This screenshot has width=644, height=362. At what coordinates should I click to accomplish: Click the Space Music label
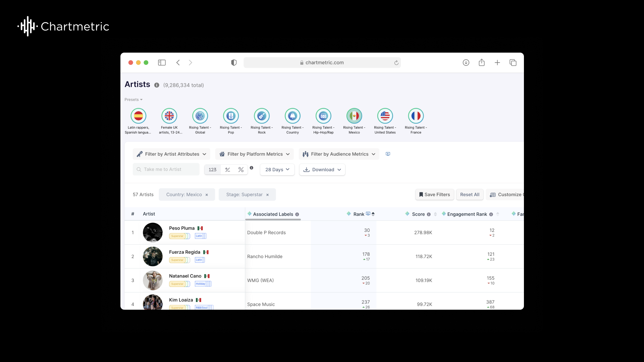261,304
